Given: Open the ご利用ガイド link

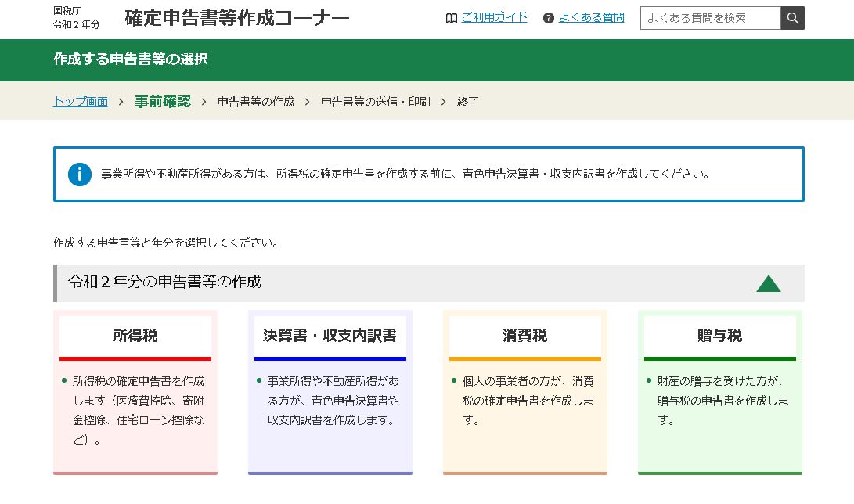Looking at the screenshot, I should tap(494, 17).
